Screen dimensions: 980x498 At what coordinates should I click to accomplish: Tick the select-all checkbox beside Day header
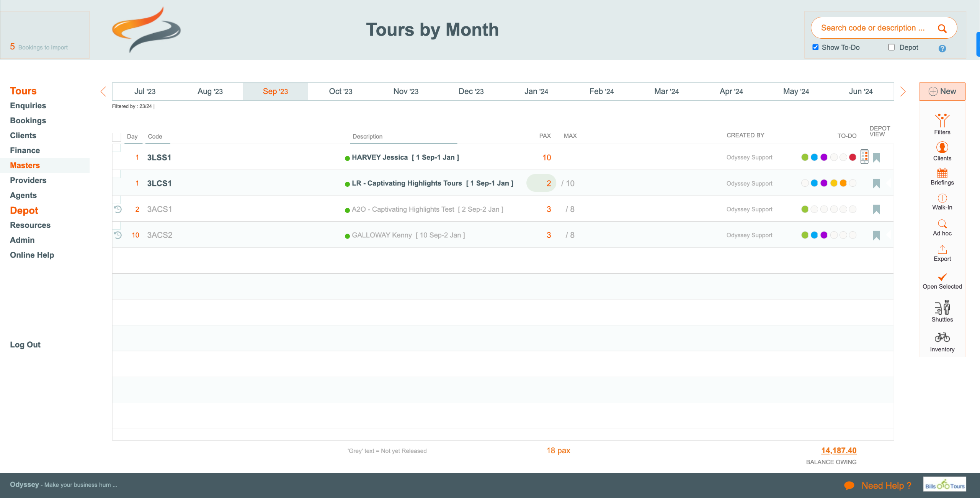click(117, 137)
